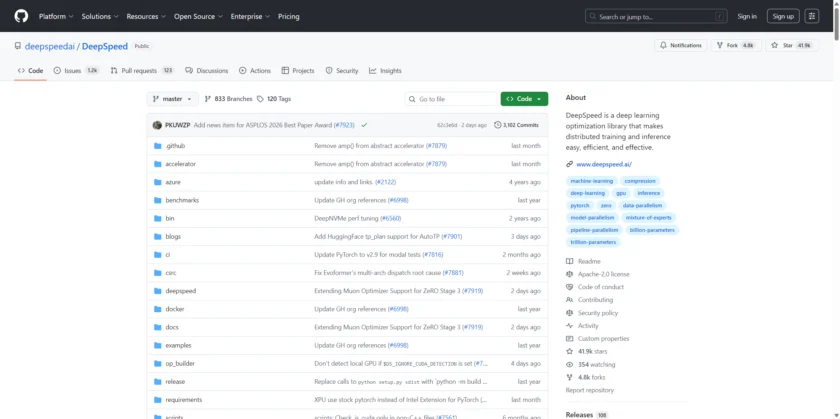
Task: Open the Pull requests tab
Action: (142, 71)
